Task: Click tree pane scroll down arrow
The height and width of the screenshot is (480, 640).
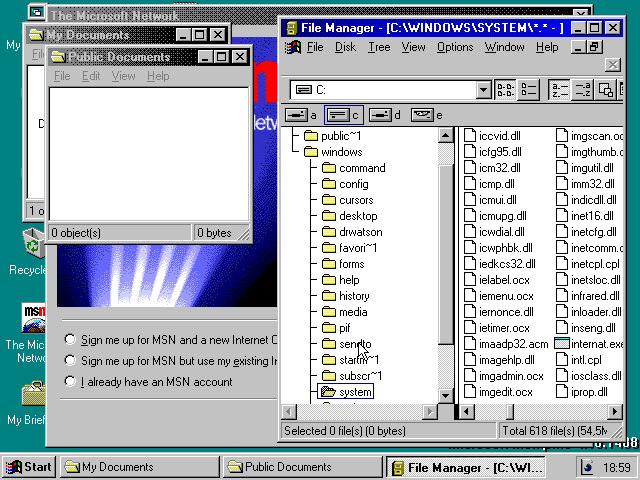Action: click(x=446, y=395)
